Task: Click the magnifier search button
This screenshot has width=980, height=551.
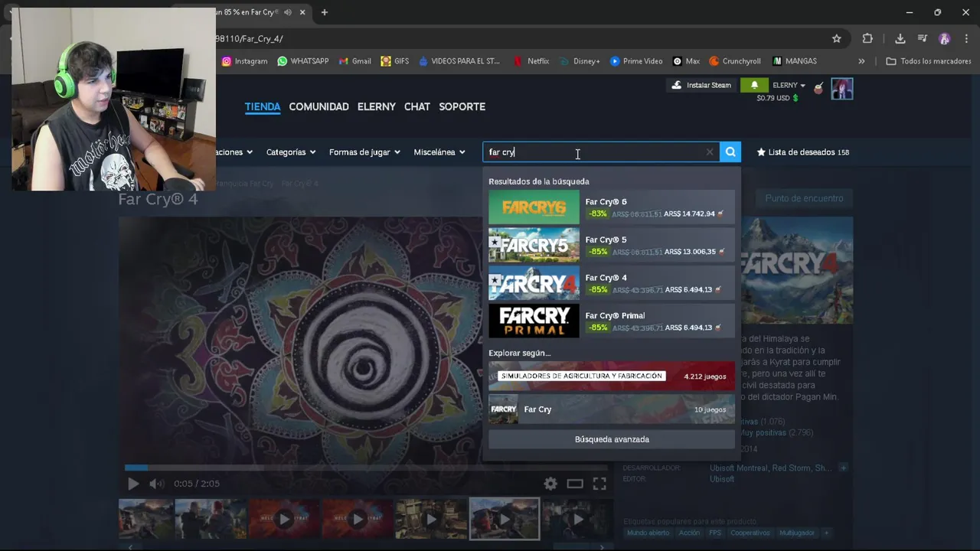Action: tap(730, 152)
